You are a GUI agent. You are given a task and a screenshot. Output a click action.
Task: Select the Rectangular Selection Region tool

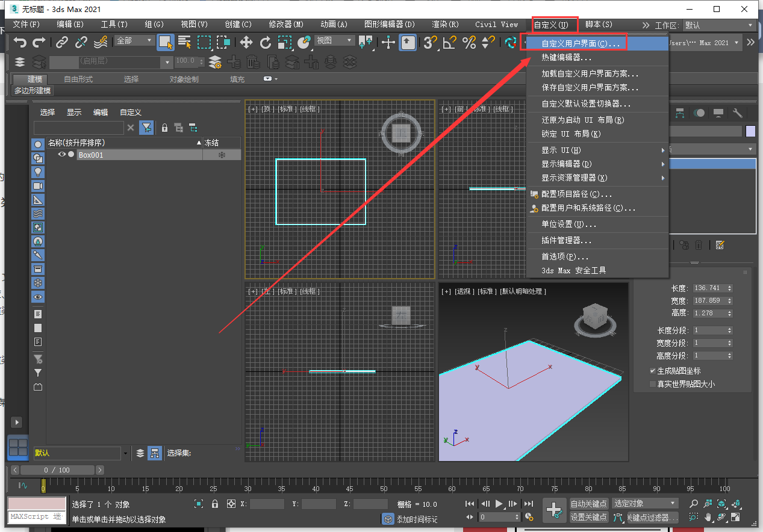205,42
